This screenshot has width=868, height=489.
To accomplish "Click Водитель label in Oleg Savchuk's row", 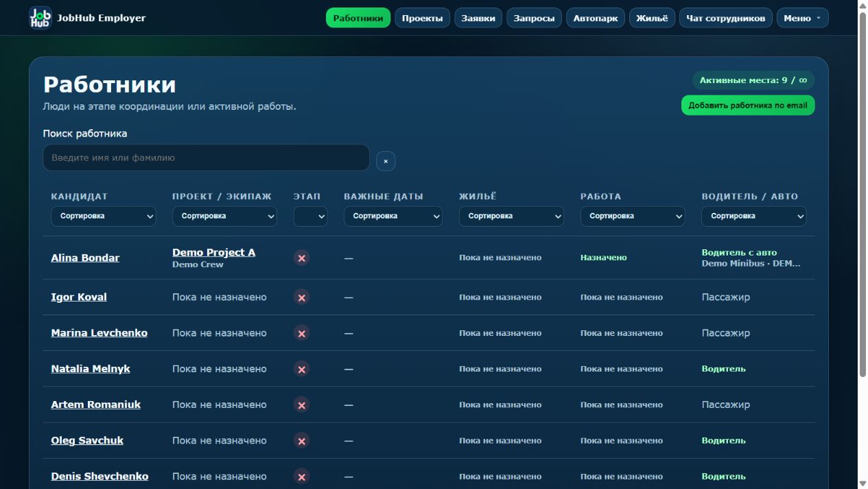I will 723,440.
